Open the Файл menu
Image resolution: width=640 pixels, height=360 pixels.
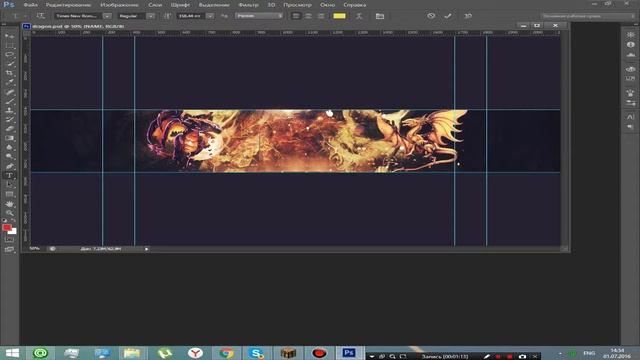31,5
